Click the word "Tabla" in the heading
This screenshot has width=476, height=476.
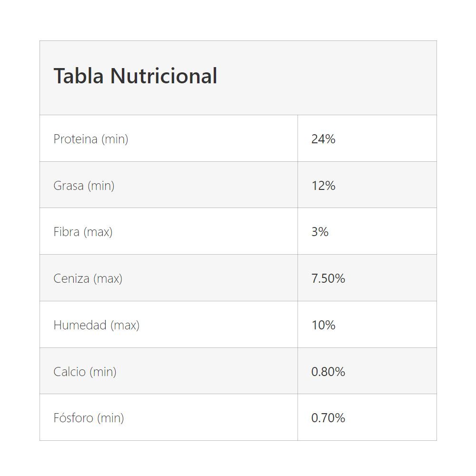coord(78,76)
